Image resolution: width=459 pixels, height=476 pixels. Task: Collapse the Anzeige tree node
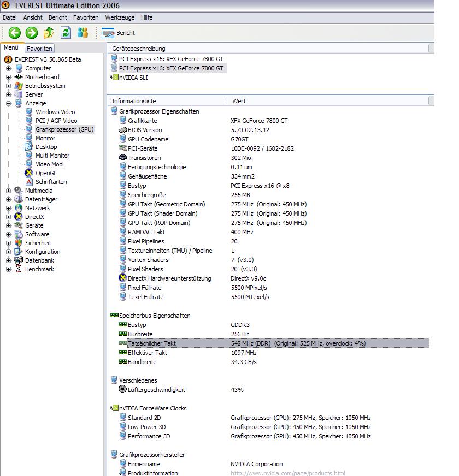tap(9, 104)
